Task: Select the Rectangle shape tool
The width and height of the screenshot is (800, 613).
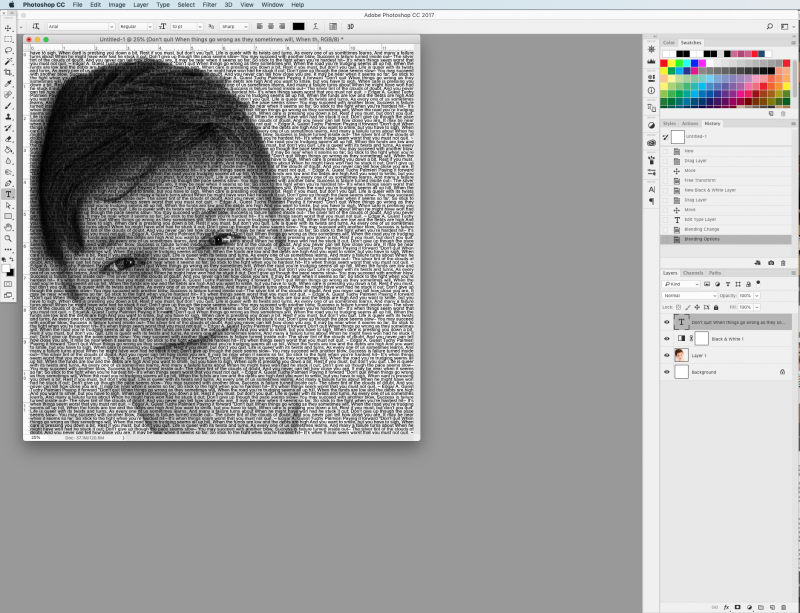Action: 8,216
